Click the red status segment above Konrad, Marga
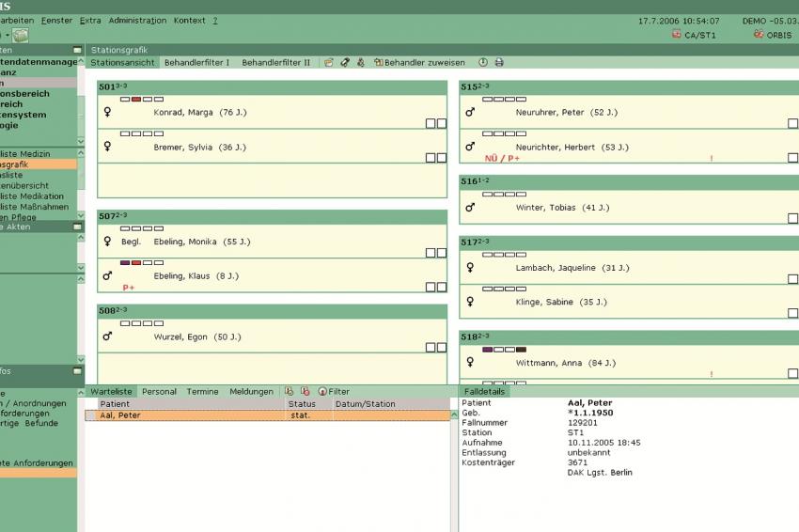This screenshot has width=799, height=532. [x=136, y=99]
